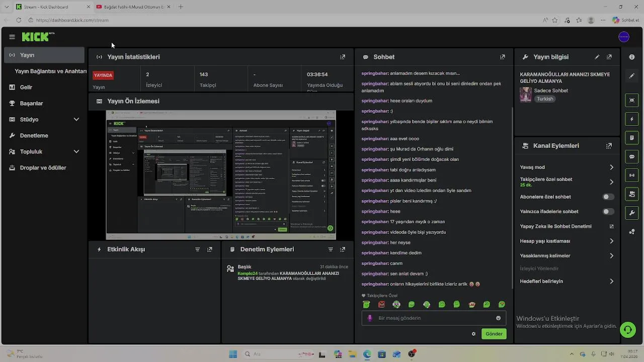Open the emoji picker in message box

click(x=499, y=318)
